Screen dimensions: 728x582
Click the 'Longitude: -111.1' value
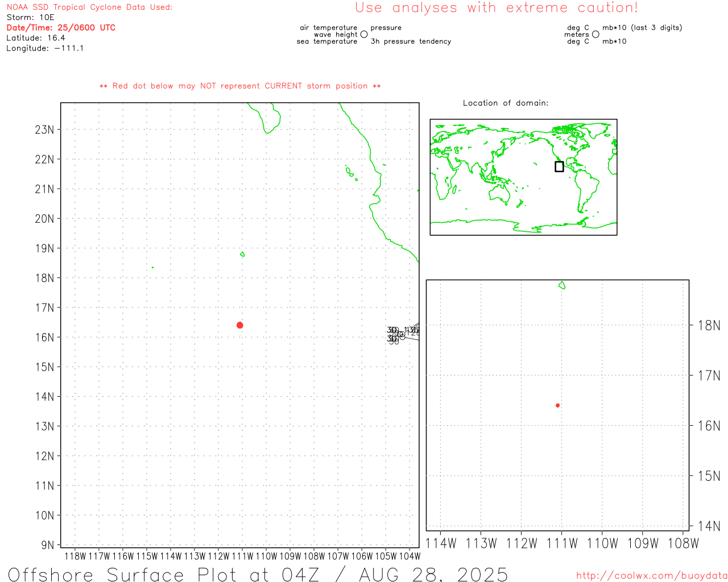pos(45,48)
